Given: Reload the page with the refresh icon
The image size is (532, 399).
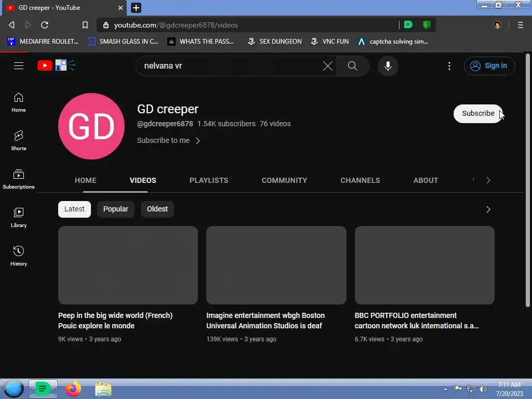Looking at the screenshot, I should click(x=45, y=25).
